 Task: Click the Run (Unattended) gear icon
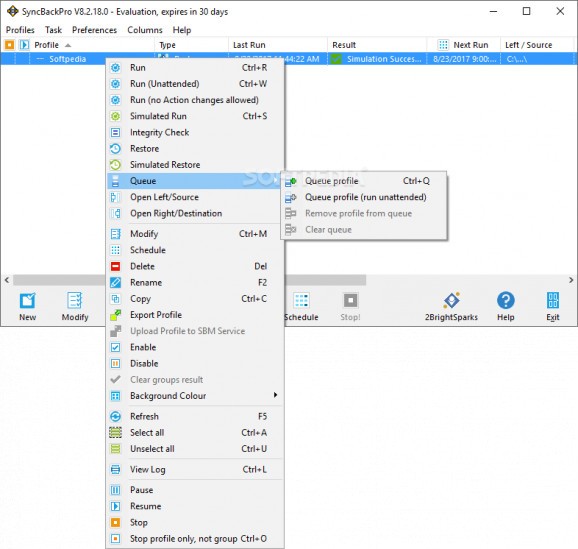115,84
